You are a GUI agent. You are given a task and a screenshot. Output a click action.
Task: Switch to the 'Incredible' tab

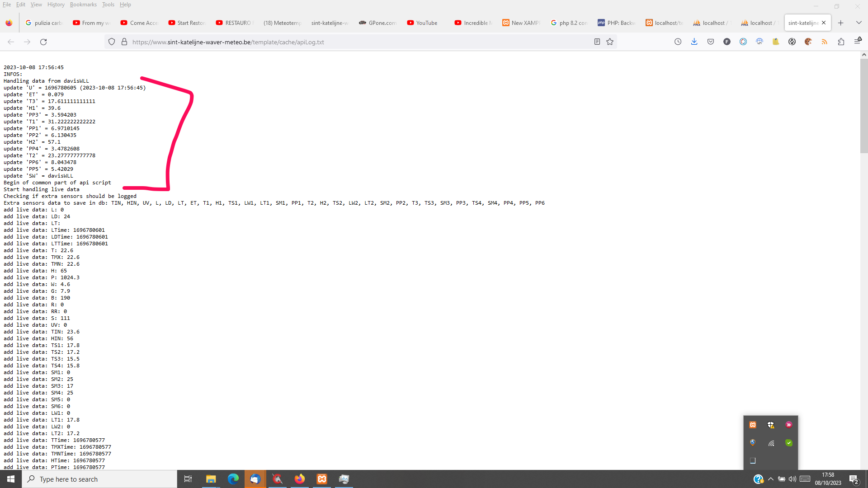(x=473, y=23)
